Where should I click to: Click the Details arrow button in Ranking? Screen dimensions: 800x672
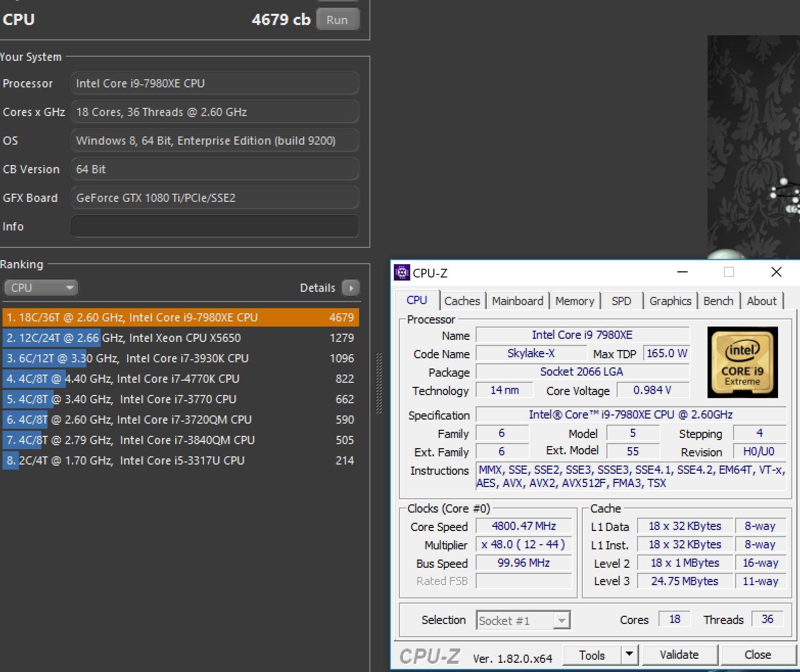coord(350,288)
